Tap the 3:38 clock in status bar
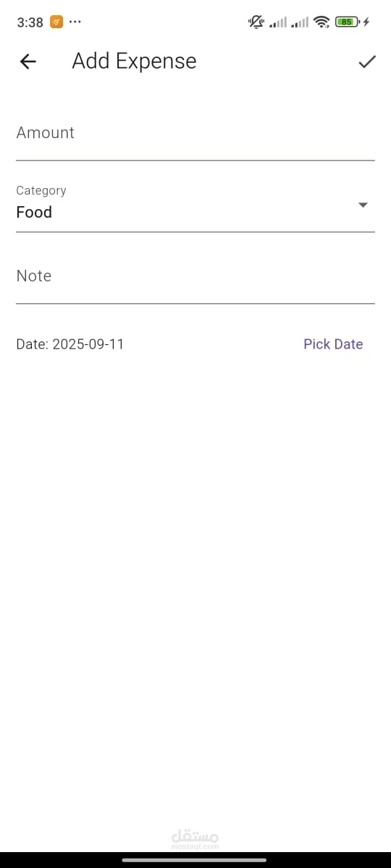Screen dimensions: 391x868 [30, 22]
